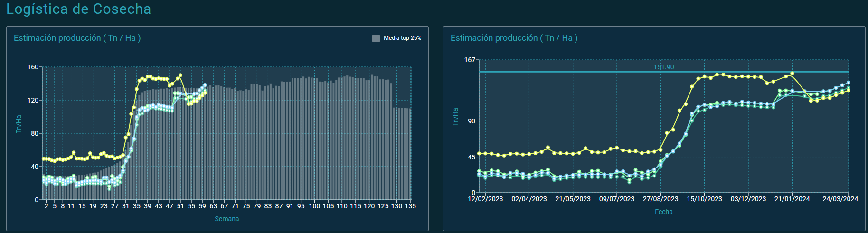Viewport: 868px width, 233px height.
Task: Click the 12/02/2023 date tick
Action: click(485, 199)
